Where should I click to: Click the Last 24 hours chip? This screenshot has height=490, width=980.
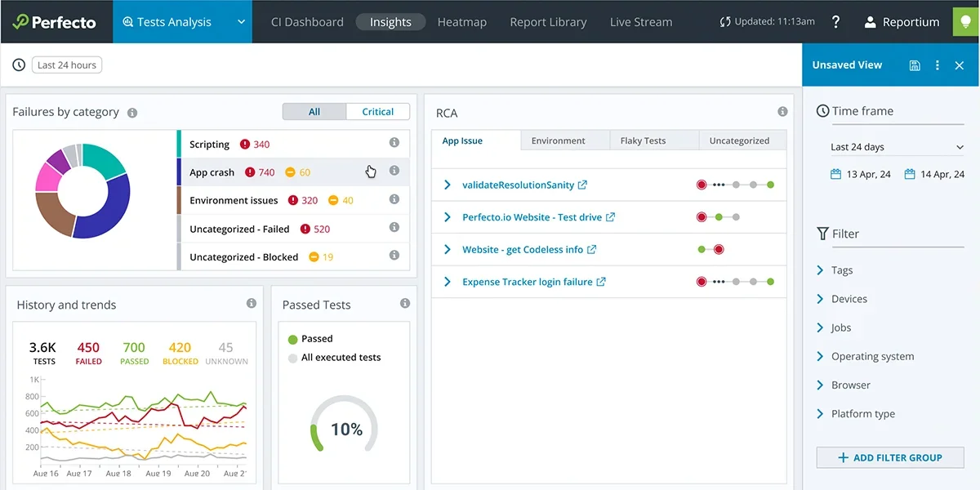tap(67, 65)
